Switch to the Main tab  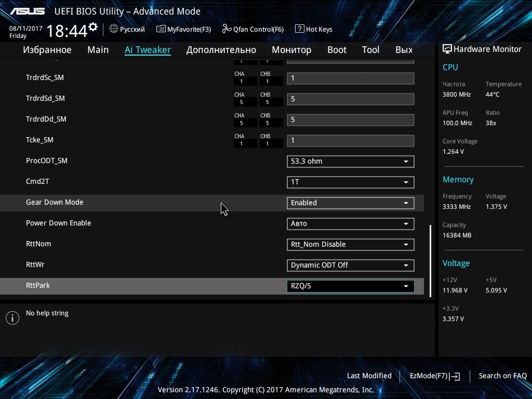click(98, 49)
